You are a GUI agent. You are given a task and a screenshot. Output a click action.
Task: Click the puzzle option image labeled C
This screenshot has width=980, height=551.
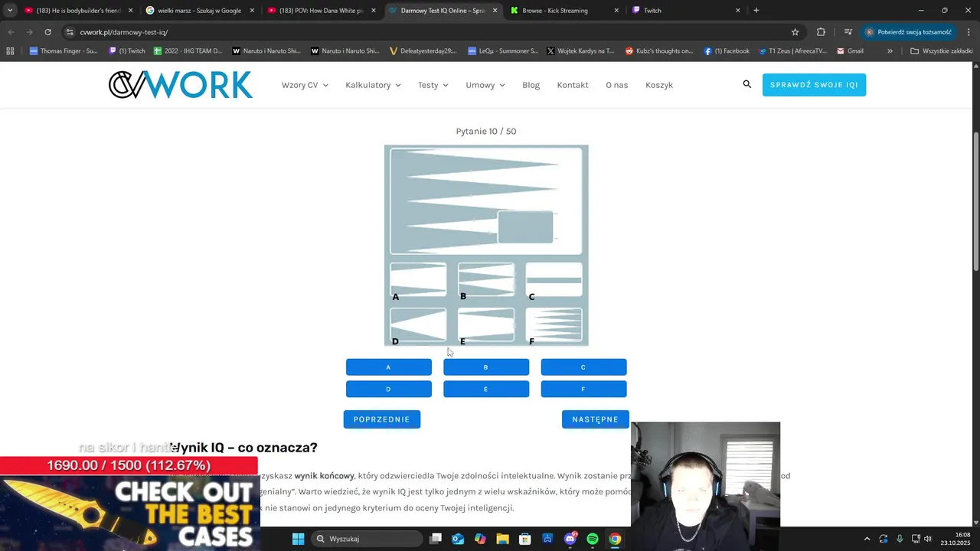coord(554,279)
